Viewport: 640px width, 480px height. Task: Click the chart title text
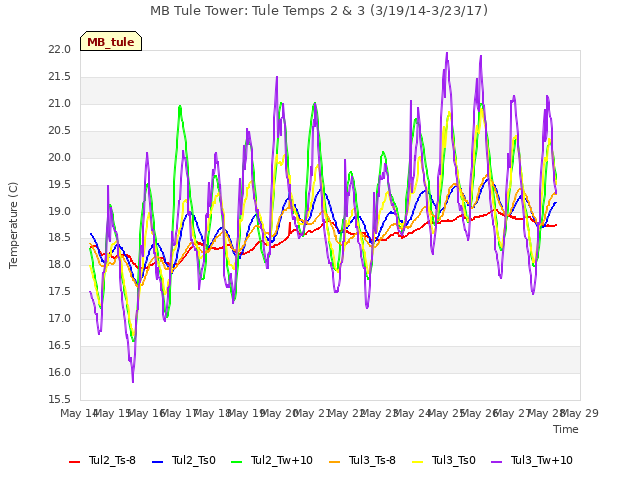[x=319, y=11]
